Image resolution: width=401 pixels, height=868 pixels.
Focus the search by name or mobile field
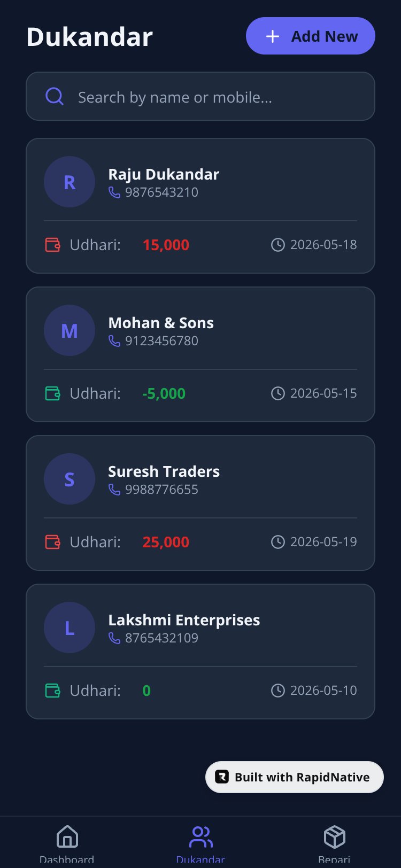click(x=200, y=96)
